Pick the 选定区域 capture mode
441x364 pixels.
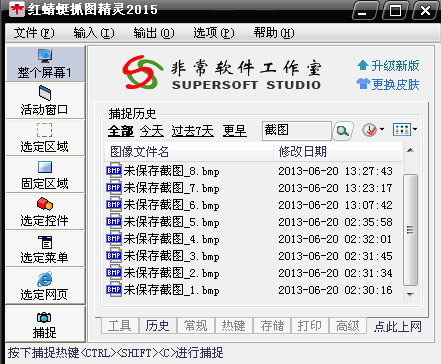coord(45,138)
